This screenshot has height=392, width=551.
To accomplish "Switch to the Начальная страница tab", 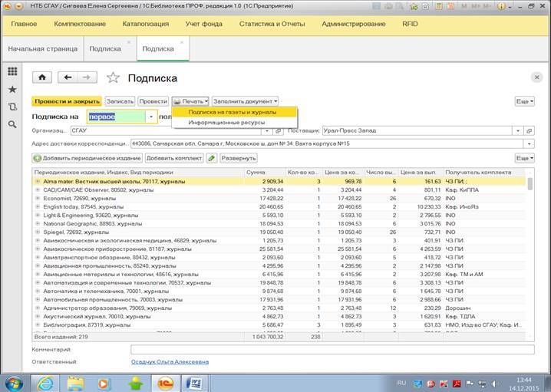I will pos(43,48).
